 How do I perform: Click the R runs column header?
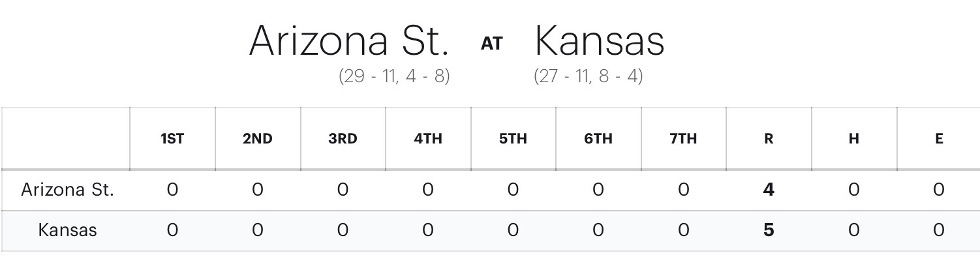769,138
